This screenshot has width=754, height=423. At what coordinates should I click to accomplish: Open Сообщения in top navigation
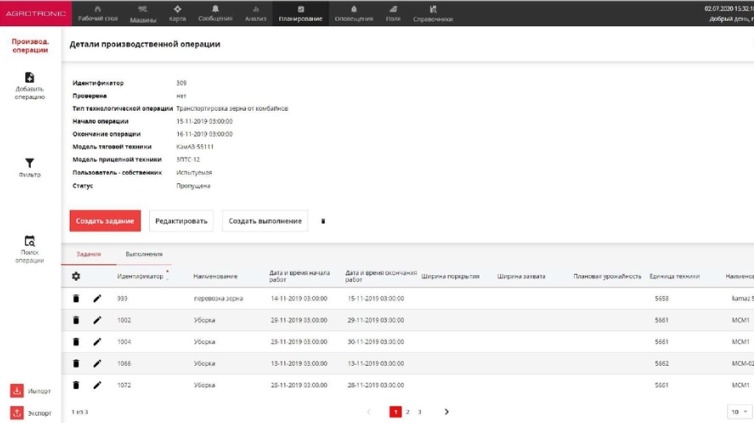(x=215, y=13)
